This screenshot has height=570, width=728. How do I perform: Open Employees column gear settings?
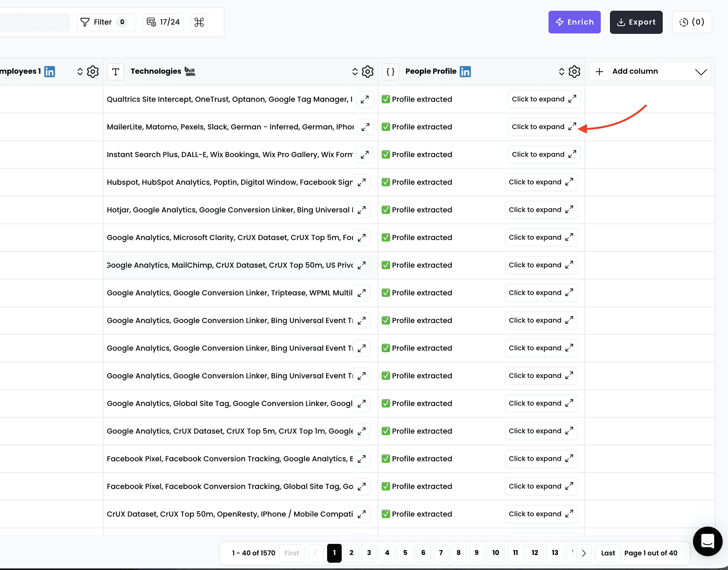pyautogui.click(x=93, y=71)
